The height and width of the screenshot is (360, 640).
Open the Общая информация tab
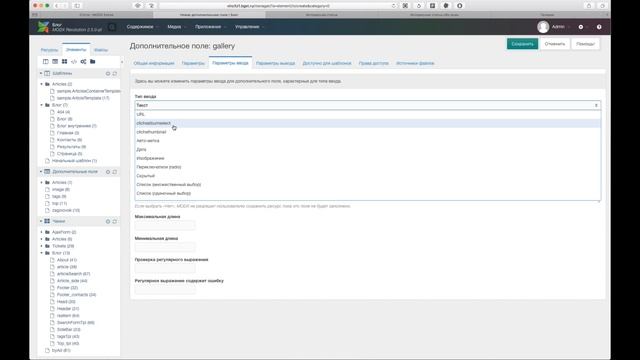pyautogui.click(x=154, y=63)
